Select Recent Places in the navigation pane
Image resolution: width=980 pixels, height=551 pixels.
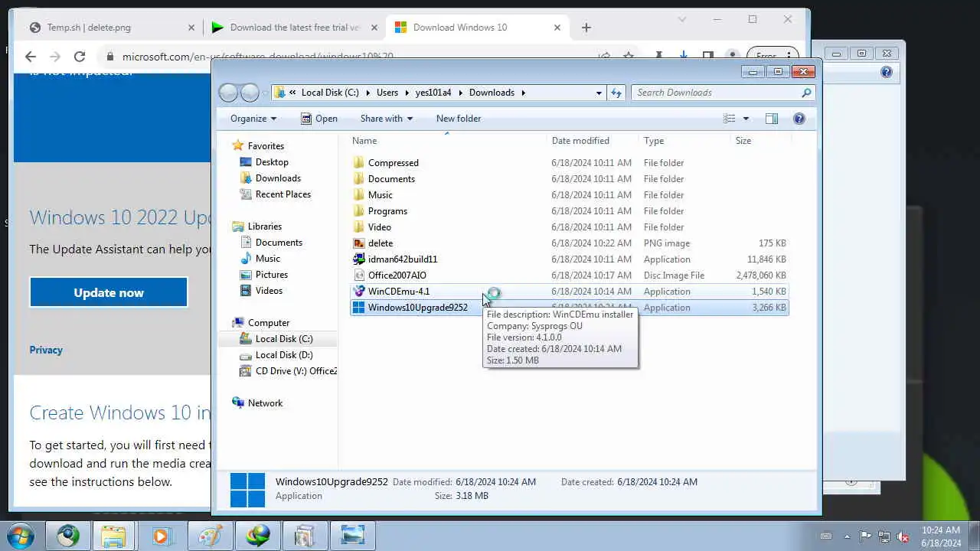click(x=283, y=194)
